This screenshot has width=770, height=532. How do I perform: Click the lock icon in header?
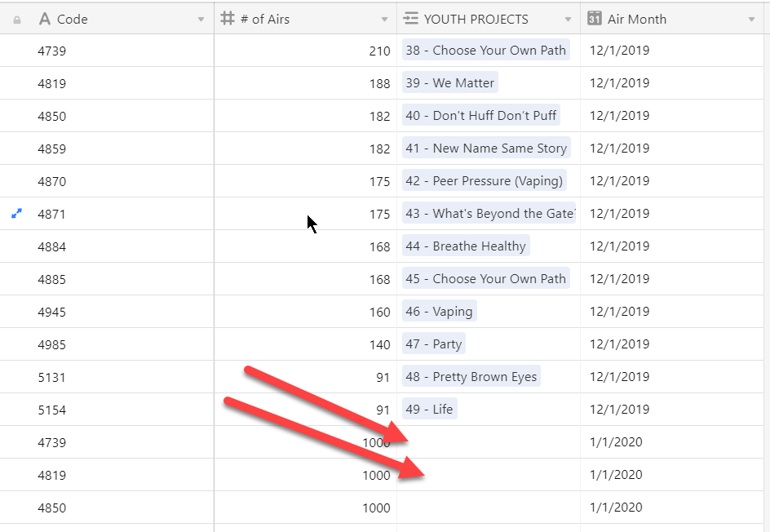[16, 20]
